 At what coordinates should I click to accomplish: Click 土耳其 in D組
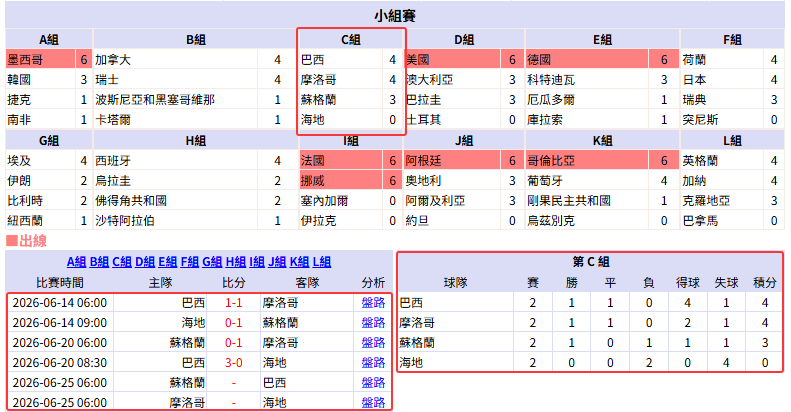(424, 120)
